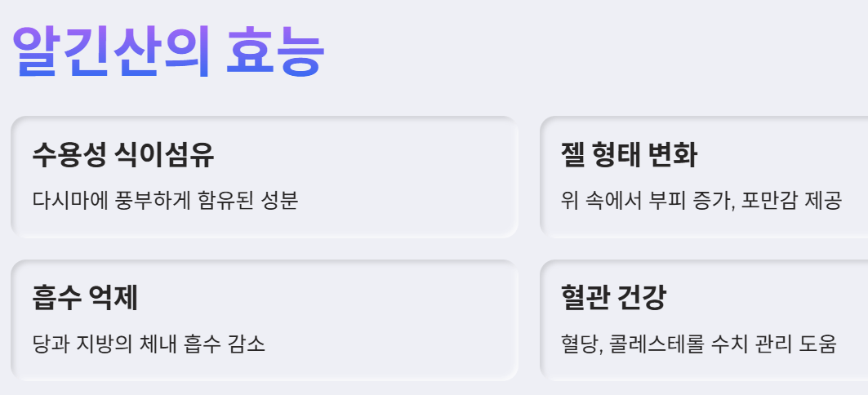Click the word 건강 in fourth card heading

pyautogui.click(x=642, y=298)
